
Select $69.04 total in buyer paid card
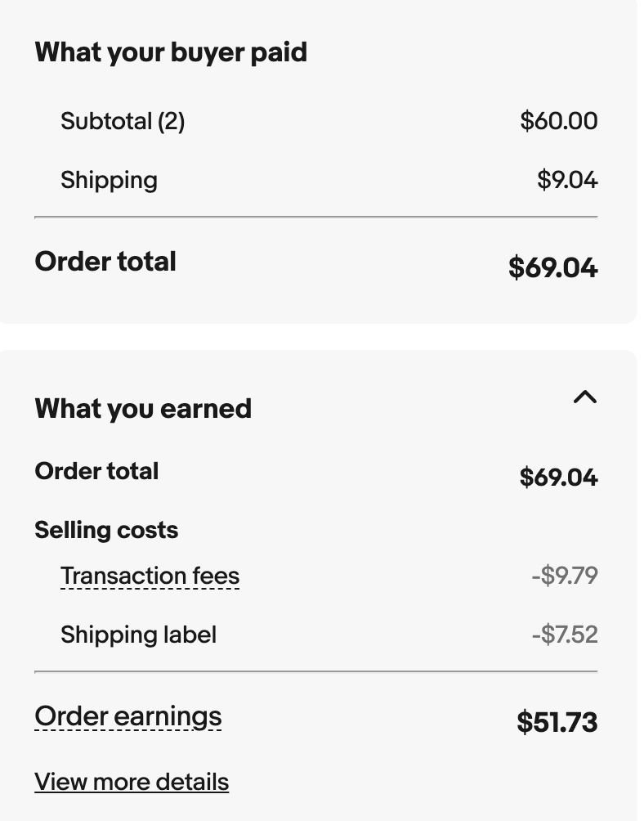click(552, 267)
